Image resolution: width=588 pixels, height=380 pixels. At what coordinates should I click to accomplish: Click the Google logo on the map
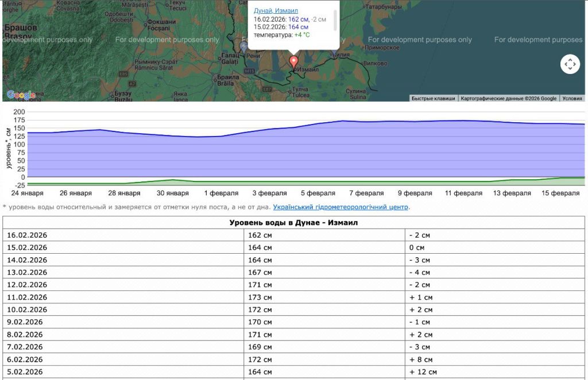click(x=21, y=95)
